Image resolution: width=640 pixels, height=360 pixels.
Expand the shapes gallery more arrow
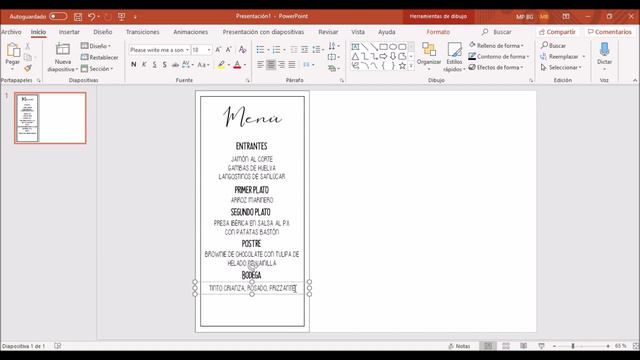[x=411, y=66]
